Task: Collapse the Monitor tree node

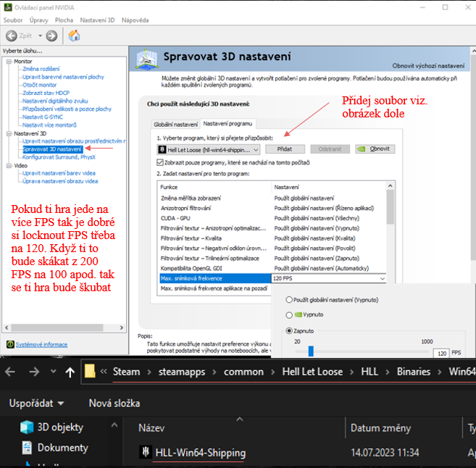Action: pos(9,62)
